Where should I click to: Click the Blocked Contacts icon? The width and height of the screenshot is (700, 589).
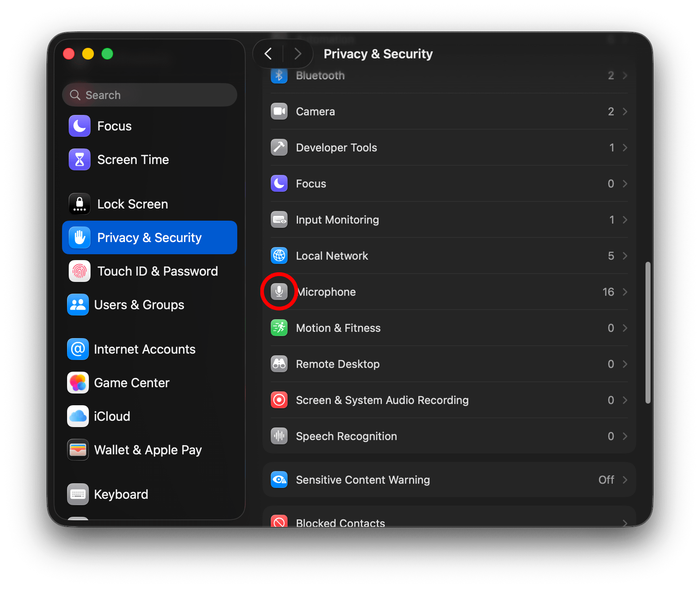(279, 521)
